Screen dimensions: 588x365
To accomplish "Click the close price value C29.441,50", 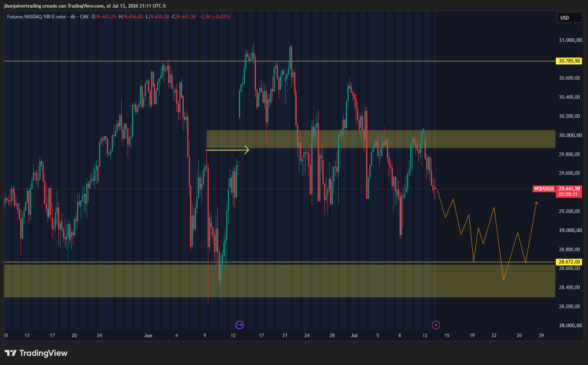I will (184, 17).
